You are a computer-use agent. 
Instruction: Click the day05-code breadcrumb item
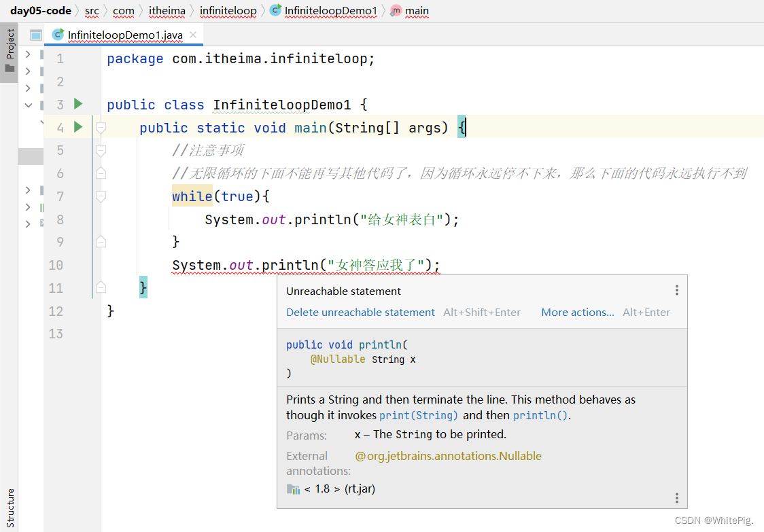pyautogui.click(x=40, y=10)
